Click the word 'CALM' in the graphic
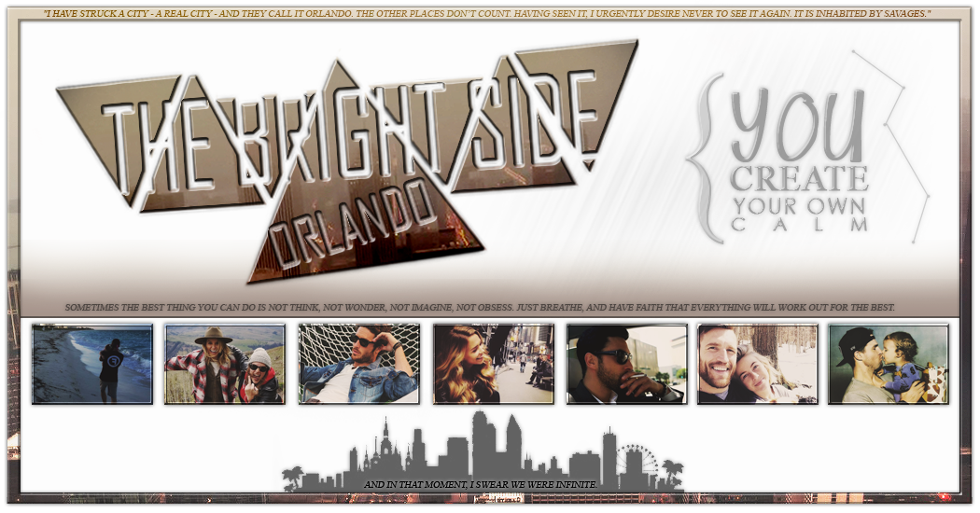The width and height of the screenshot is (980, 513). tap(800, 225)
